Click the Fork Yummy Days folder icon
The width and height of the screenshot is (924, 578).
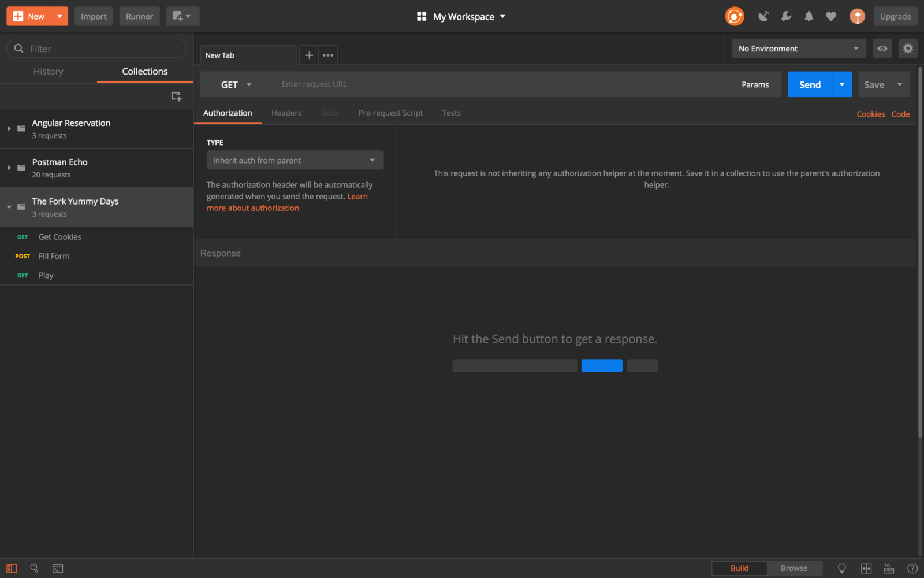point(21,207)
